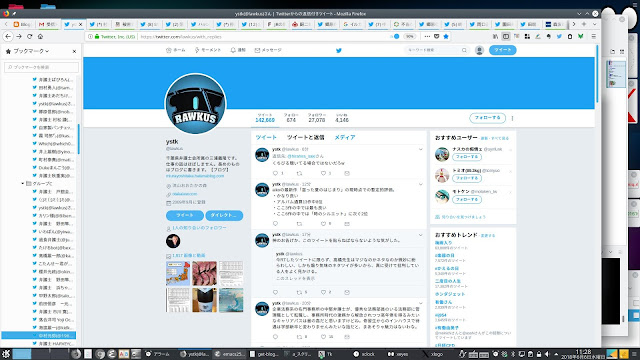The height and width of the screenshot is (360, 640).
Task: Click the blue bookmark star icon
Action: click(446, 36)
